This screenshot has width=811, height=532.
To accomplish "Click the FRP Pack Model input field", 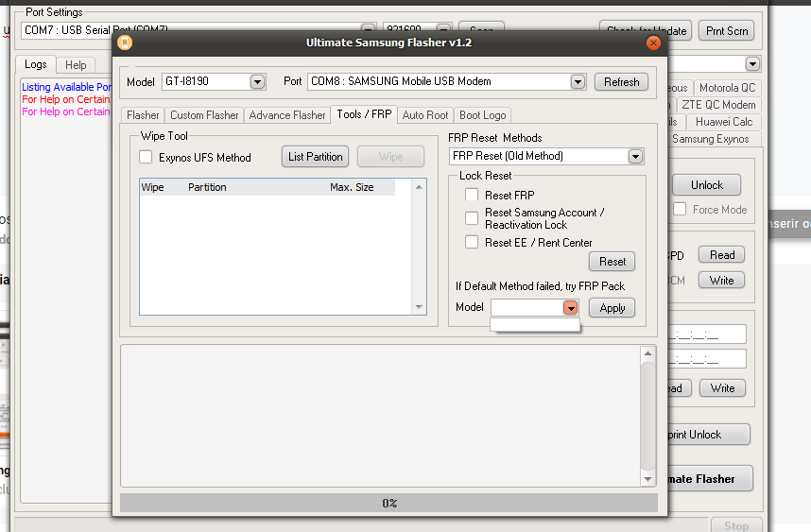I will (x=527, y=308).
